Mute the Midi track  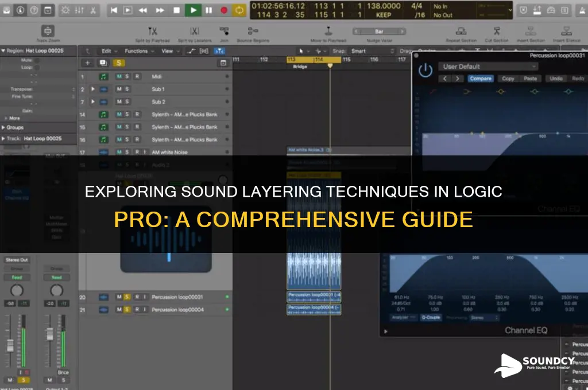(x=119, y=76)
